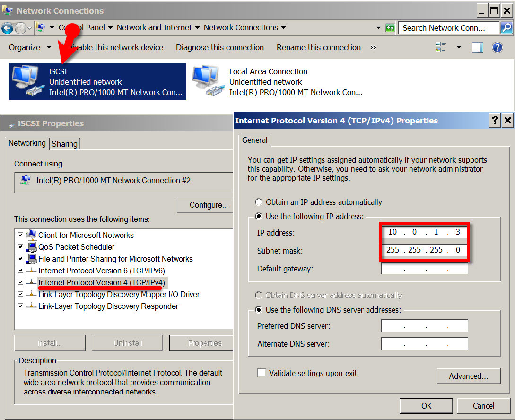
Task: Select the General tab
Action: (254, 140)
